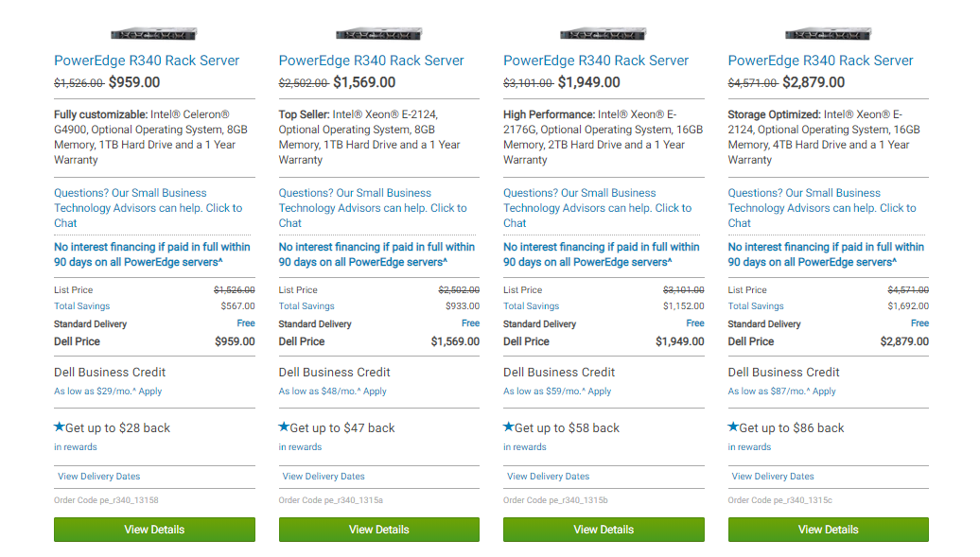
Task: Click the $2,879.00 server product thumbnail image
Action: 828,34
